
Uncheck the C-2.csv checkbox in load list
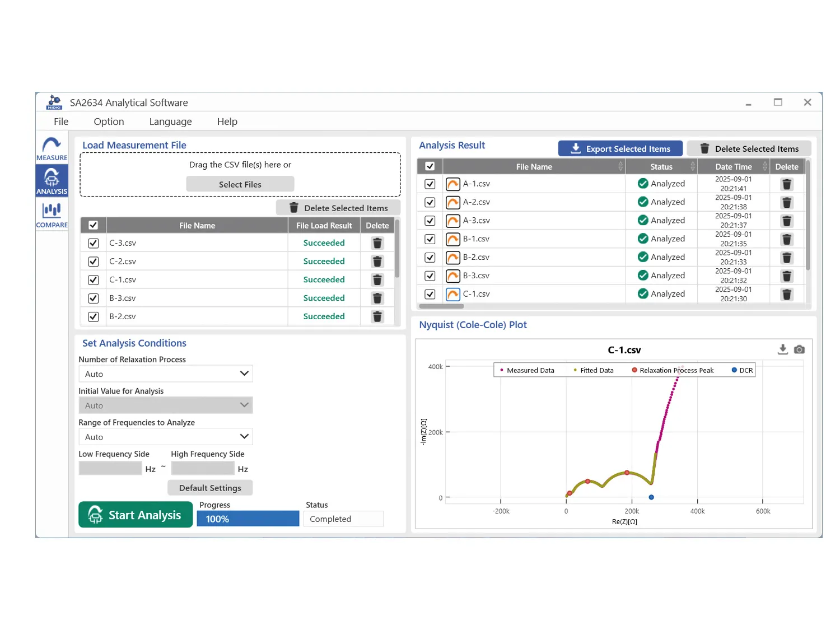pyautogui.click(x=94, y=262)
